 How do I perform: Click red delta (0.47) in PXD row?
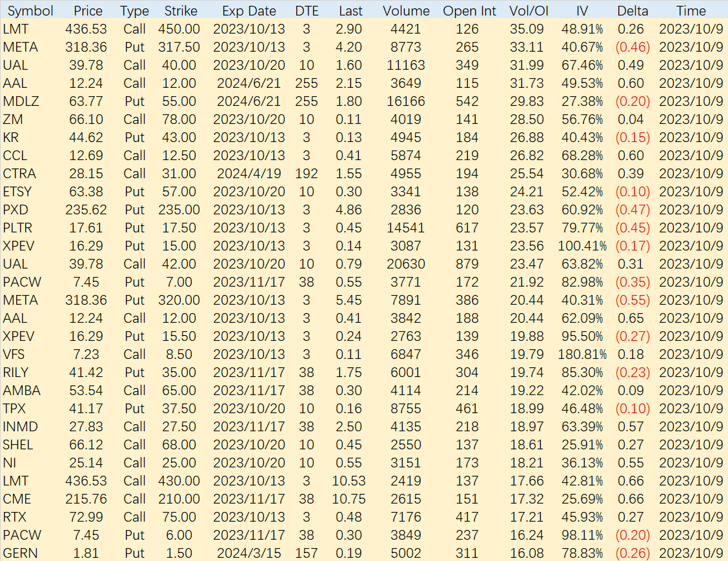[632, 210]
